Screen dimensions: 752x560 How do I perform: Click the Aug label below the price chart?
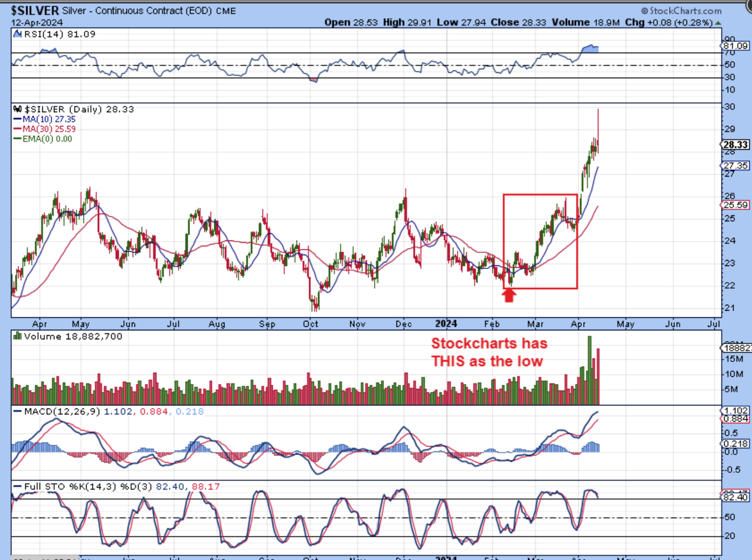(x=217, y=324)
